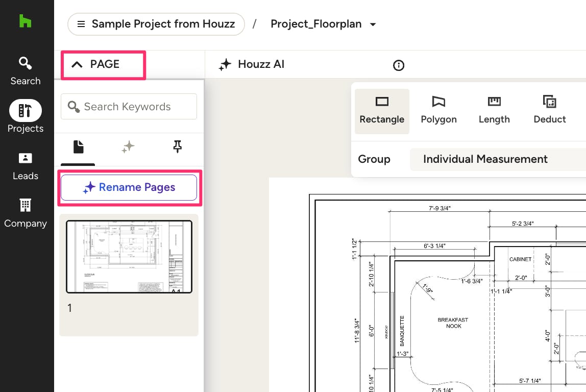This screenshot has width=586, height=392.
Task: Open Leads in the sidebar
Action: (26, 166)
